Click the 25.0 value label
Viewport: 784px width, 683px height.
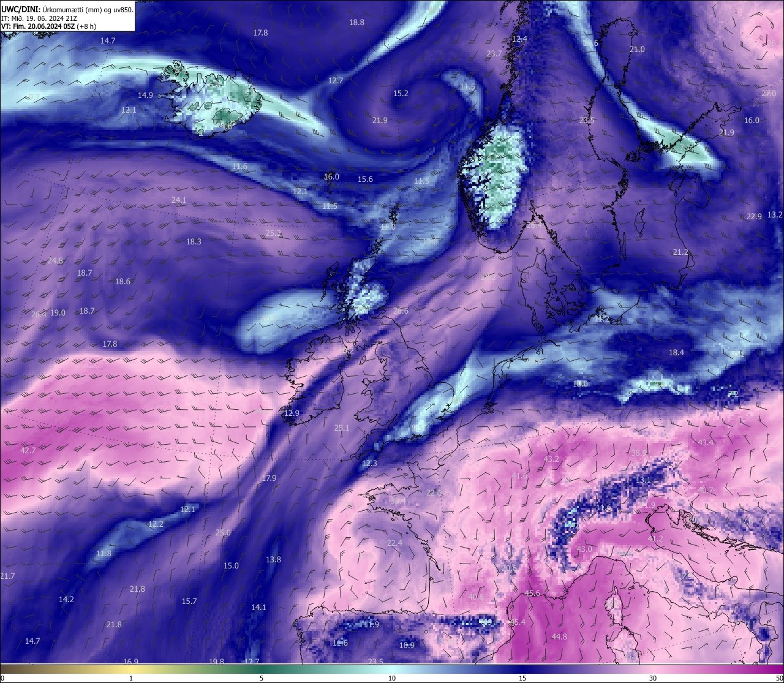pyautogui.click(x=223, y=532)
